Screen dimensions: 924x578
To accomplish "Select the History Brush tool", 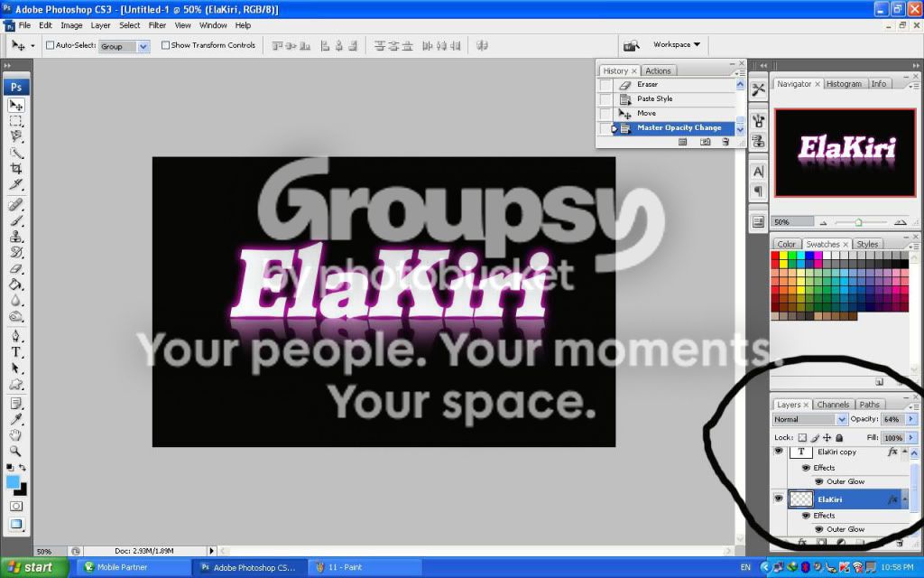I will point(16,253).
